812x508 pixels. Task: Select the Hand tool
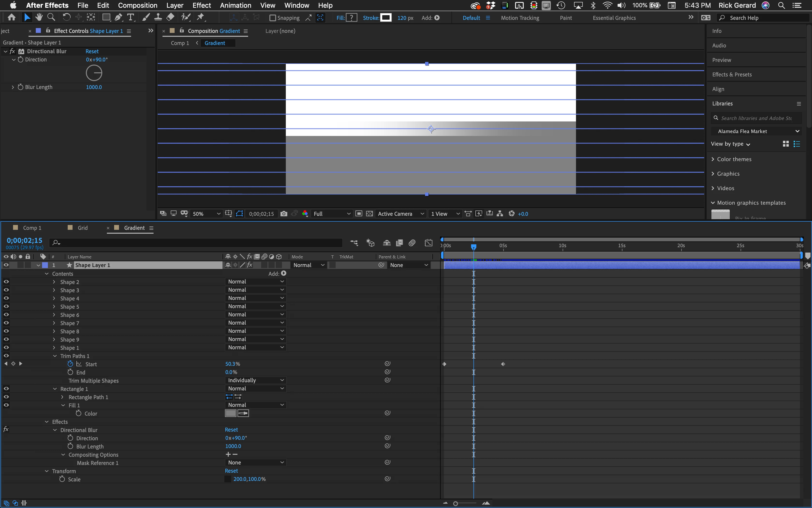click(39, 17)
